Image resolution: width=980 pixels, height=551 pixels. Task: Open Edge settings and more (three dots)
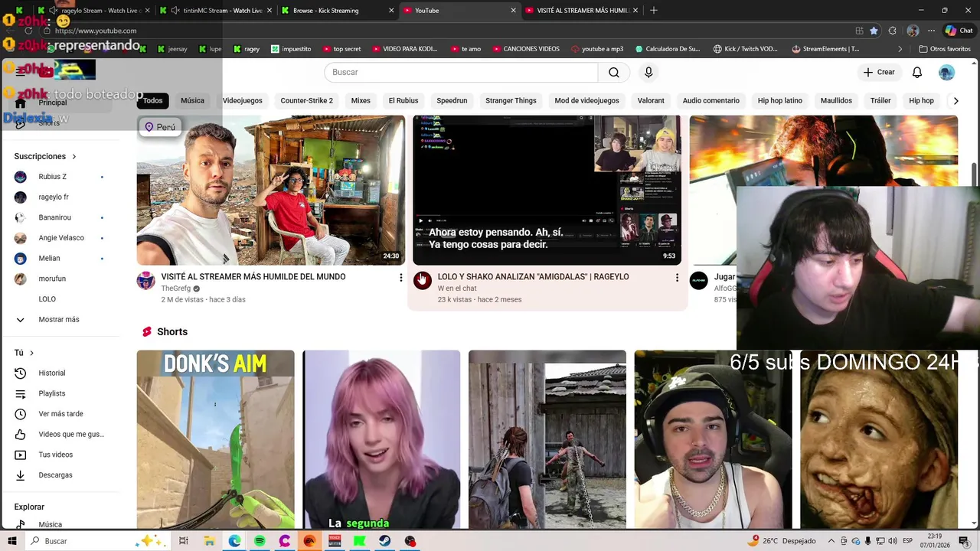click(931, 31)
